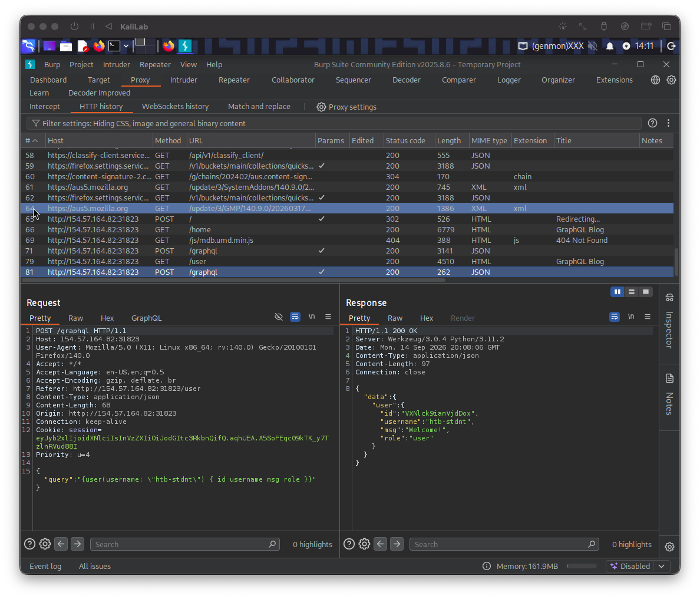Open the WebSockets history sub-tab

tap(175, 106)
